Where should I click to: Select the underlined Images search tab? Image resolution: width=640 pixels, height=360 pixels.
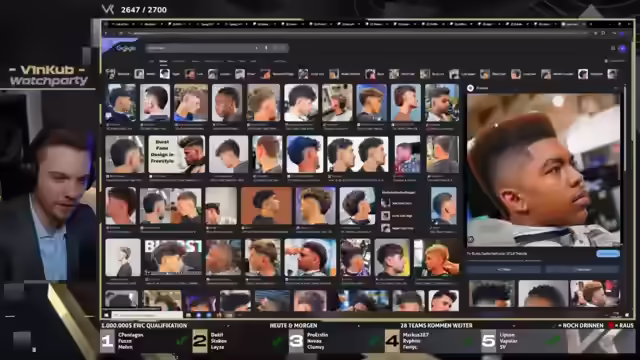tap(163, 62)
